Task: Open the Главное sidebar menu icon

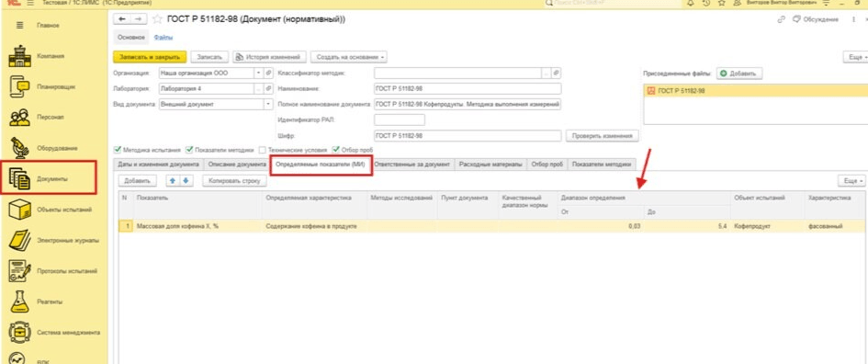Action: tap(20, 26)
